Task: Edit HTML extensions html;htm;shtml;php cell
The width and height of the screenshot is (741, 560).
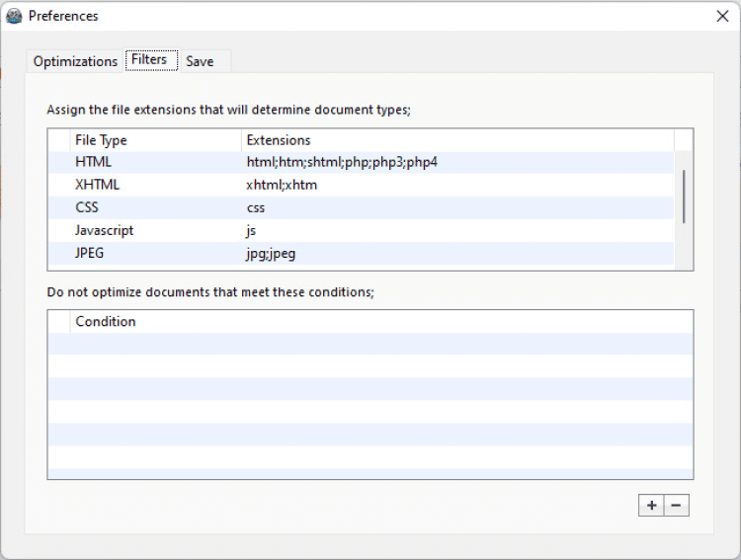Action: (342, 162)
